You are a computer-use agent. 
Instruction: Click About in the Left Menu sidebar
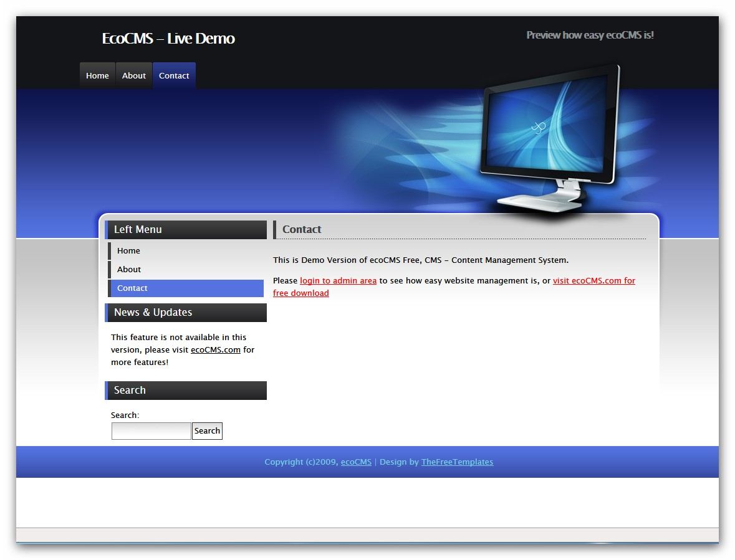pos(186,270)
